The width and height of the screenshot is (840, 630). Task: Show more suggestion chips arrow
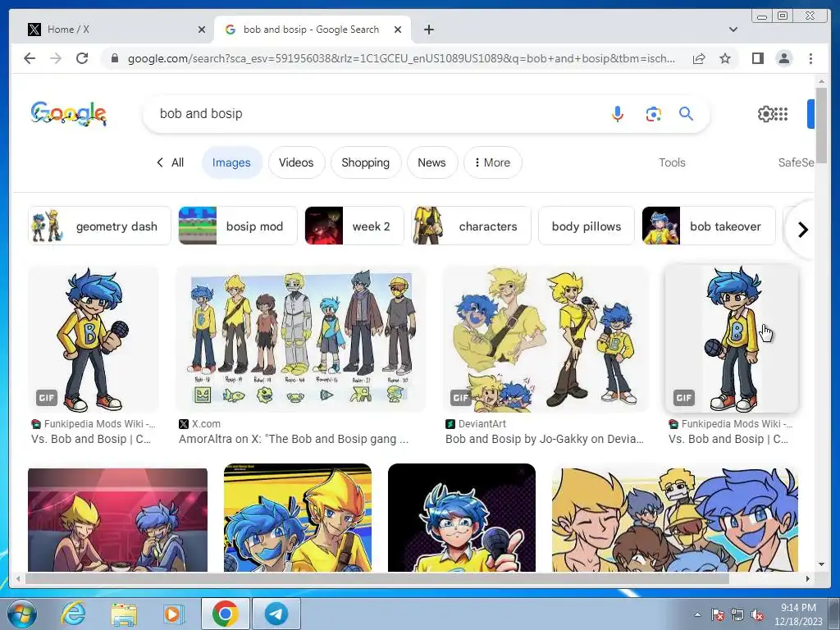pos(802,230)
